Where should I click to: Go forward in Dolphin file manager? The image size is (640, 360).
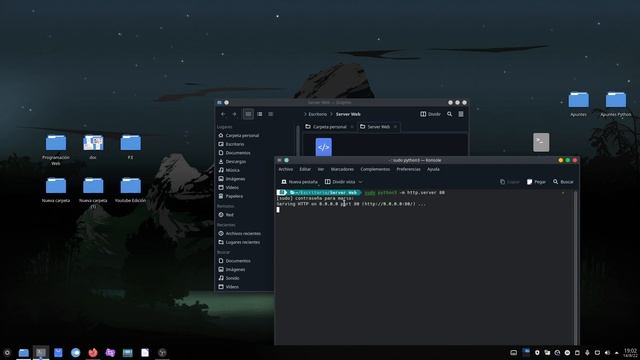(234, 114)
